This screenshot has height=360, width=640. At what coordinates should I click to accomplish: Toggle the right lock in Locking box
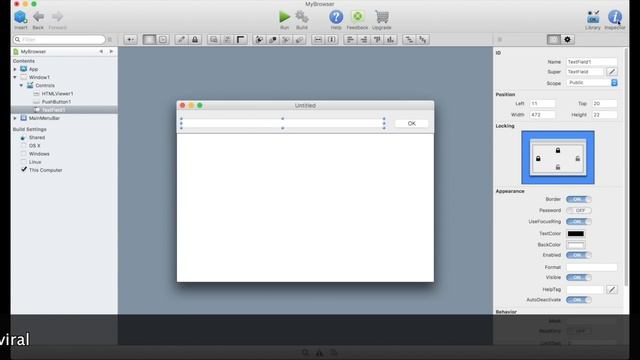[578, 158]
